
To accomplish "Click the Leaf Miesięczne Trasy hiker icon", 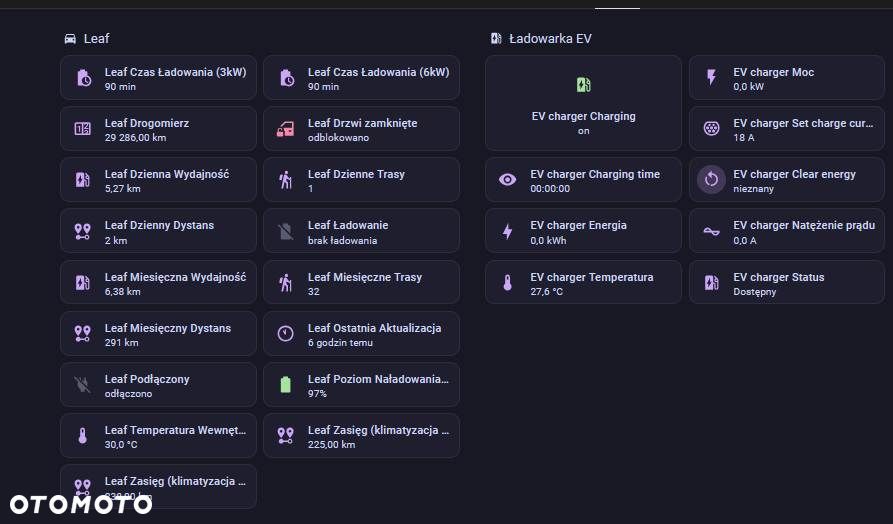I will [285, 283].
